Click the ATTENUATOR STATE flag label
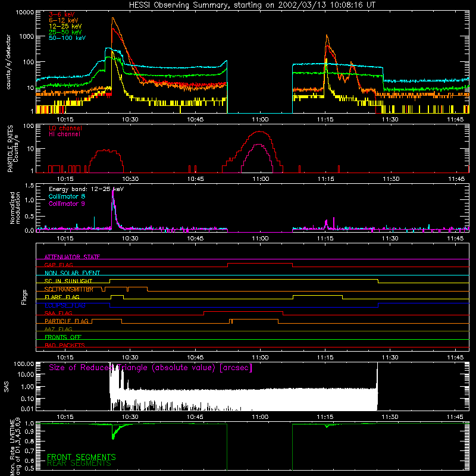 (72, 257)
